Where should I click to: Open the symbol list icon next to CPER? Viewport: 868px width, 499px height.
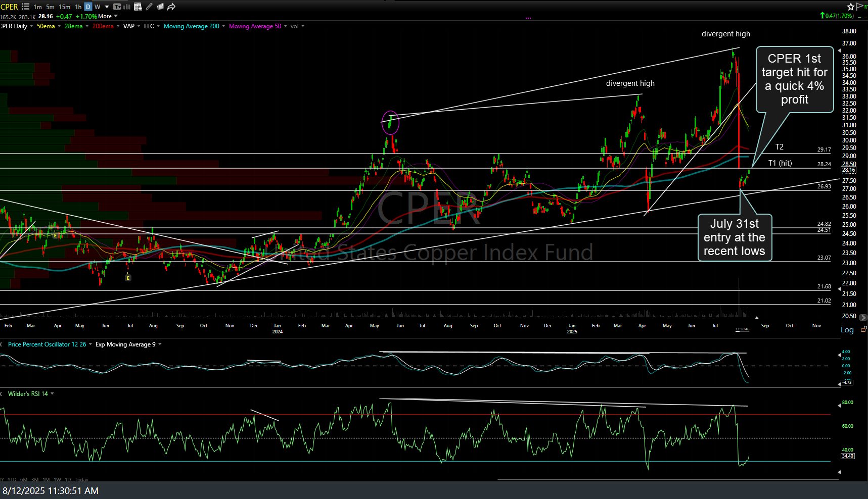coord(24,7)
